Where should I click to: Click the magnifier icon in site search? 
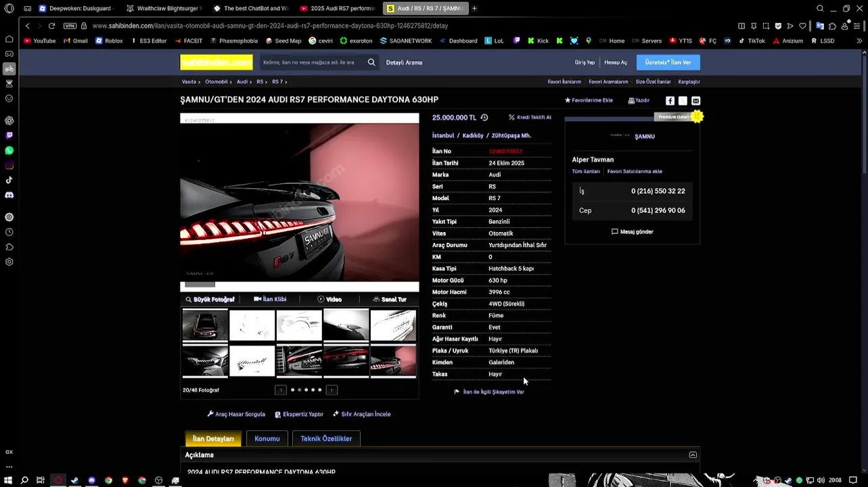[371, 62]
